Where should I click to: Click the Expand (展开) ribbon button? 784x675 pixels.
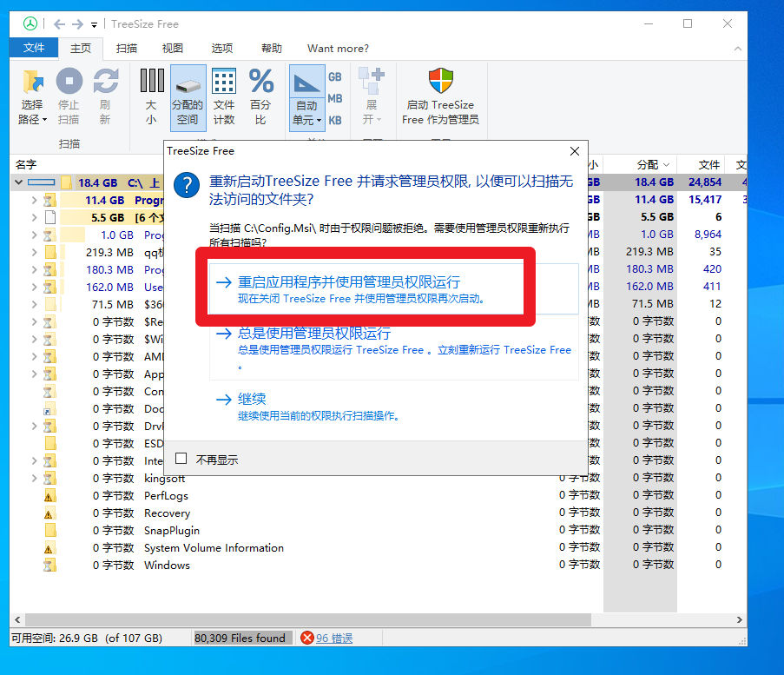pyautogui.click(x=372, y=96)
